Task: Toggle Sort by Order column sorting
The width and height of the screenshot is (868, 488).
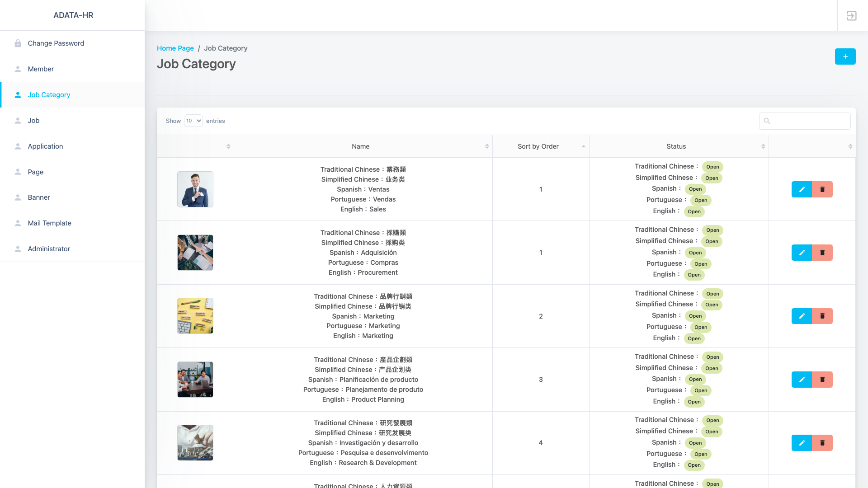Action: (x=538, y=146)
